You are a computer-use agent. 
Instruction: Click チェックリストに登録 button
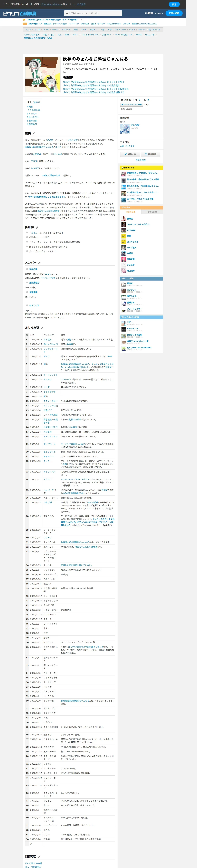(x=131, y=105)
